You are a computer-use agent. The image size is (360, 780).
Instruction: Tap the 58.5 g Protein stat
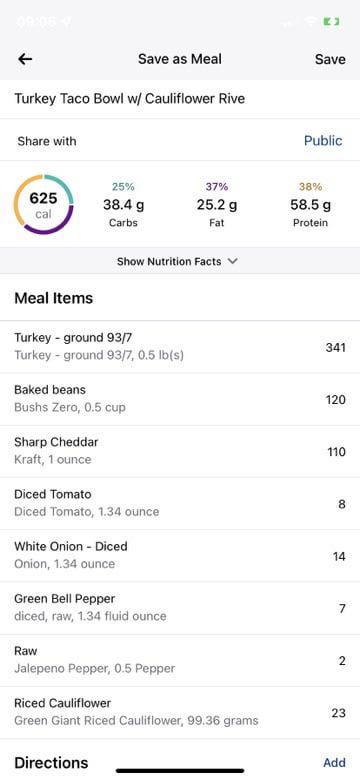click(x=310, y=204)
